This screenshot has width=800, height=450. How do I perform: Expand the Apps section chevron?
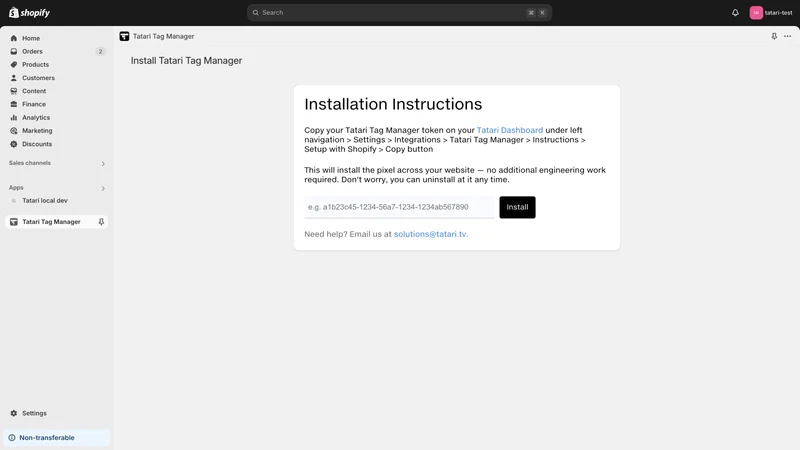pos(103,188)
